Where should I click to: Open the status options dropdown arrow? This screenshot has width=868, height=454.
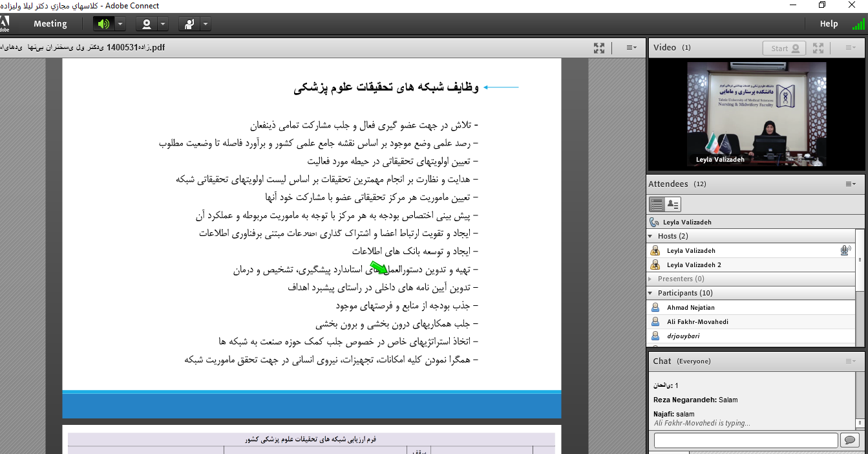coord(206,24)
